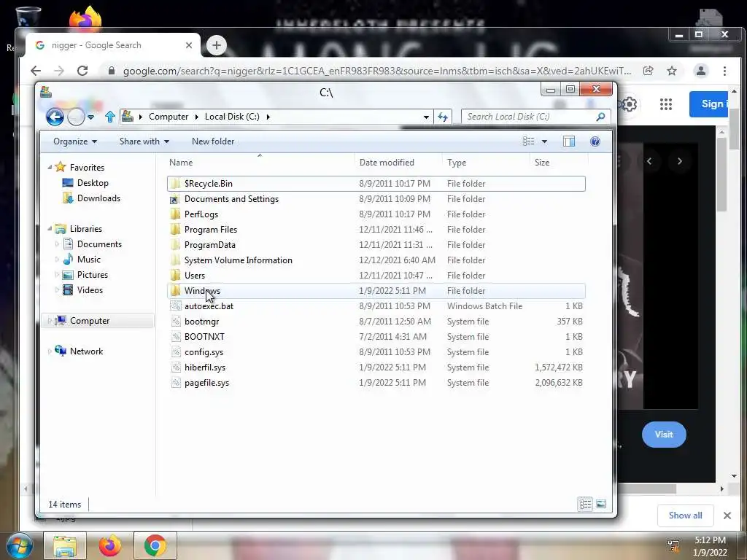Share this page icon in Chrome
The width and height of the screenshot is (747, 560).
pyautogui.click(x=648, y=71)
